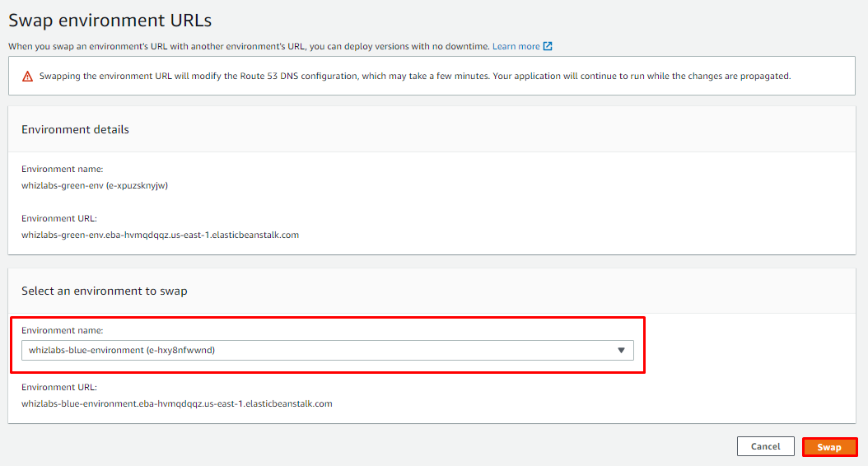This screenshot has width=868, height=466.
Task: Click the Select an environment to swap heading
Action: pyautogui.click(x=105, y=291)
